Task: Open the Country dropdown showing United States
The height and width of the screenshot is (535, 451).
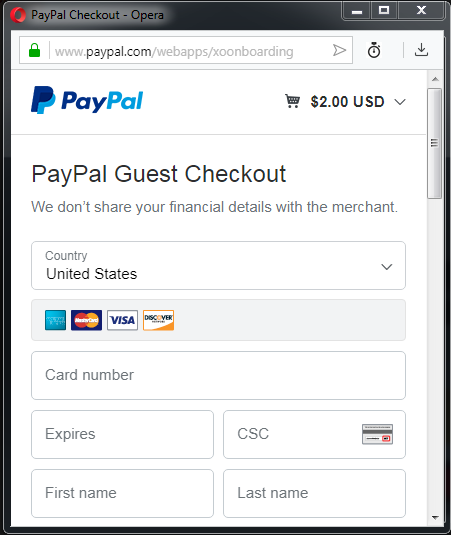Action: 218,265
